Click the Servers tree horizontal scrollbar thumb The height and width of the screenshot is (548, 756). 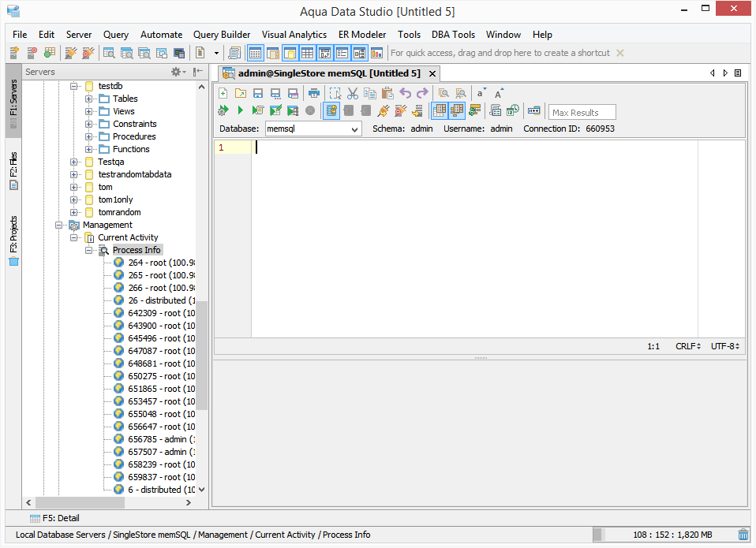pyautogui.click(x=80, y=503)
